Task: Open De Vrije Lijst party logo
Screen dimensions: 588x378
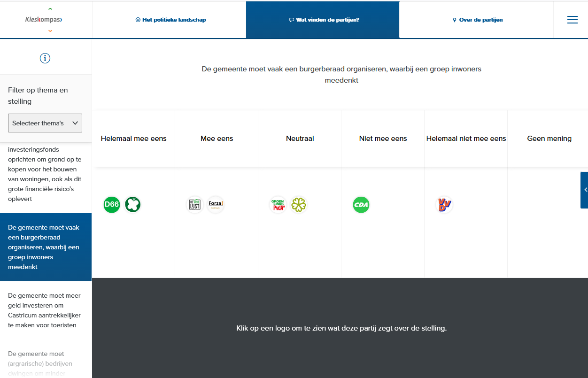Action: [x=195, y=205]
